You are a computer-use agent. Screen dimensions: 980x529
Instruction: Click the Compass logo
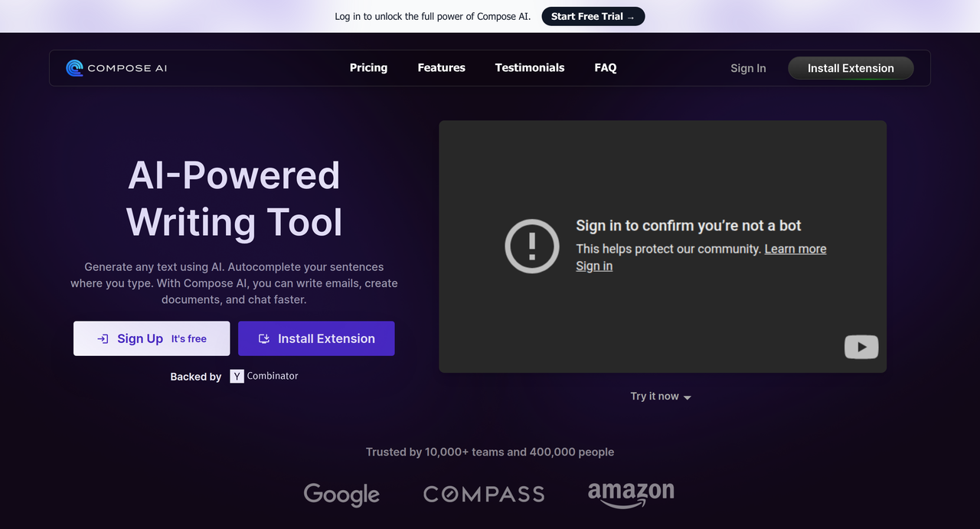click(484, 494)
